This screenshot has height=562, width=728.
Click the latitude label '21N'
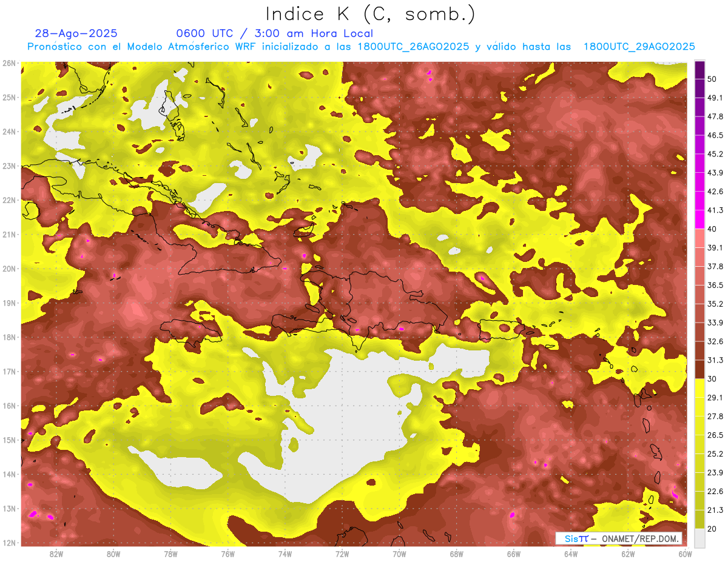(9, 234)
